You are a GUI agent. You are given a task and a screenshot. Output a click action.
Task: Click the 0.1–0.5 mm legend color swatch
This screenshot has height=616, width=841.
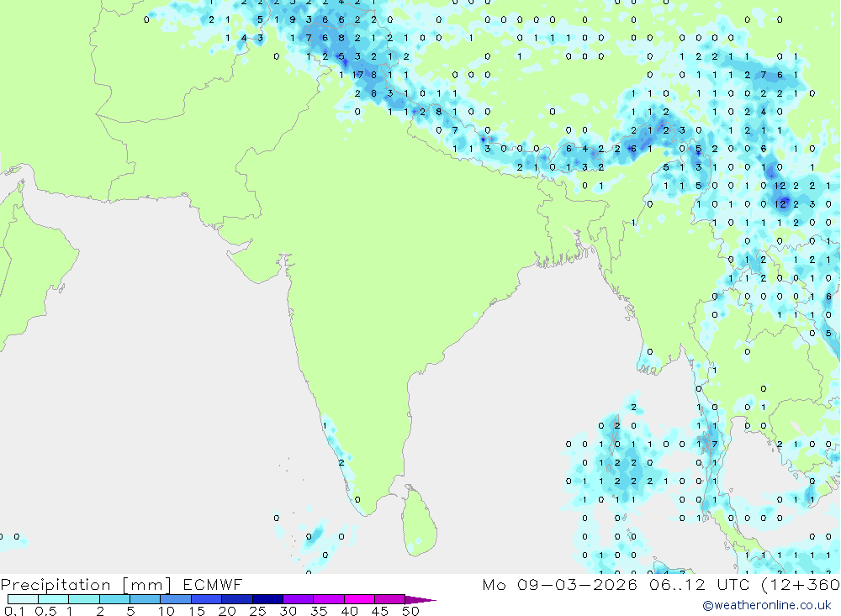(23, 599)
